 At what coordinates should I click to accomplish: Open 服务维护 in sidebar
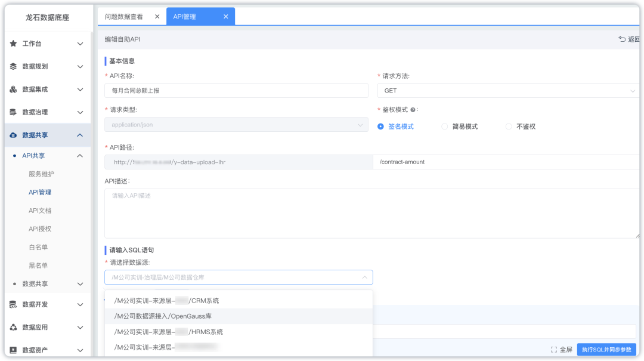coord(41,174)
